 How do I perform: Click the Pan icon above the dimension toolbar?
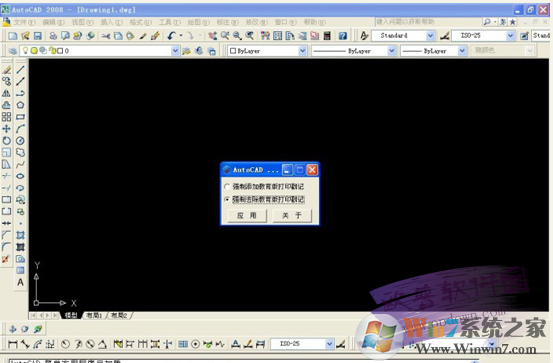pos(13,329)
